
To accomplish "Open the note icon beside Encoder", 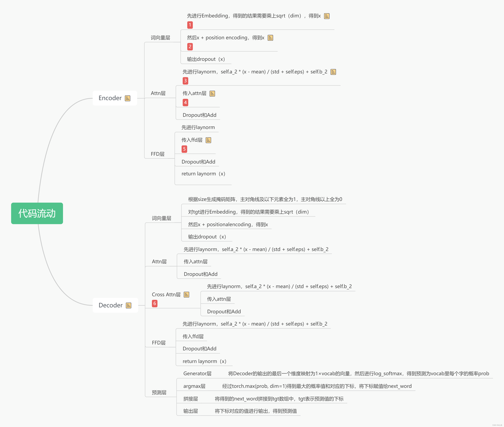I will 127,98.
